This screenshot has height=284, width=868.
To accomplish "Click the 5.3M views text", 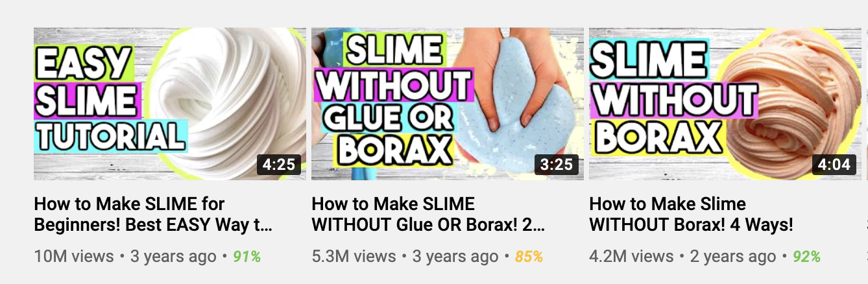I will coord(354,257).
